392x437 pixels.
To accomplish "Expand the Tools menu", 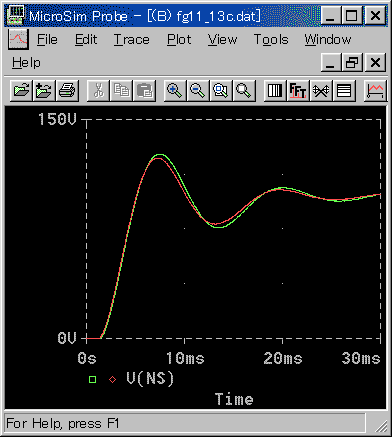I will click(x=271, y=40).
